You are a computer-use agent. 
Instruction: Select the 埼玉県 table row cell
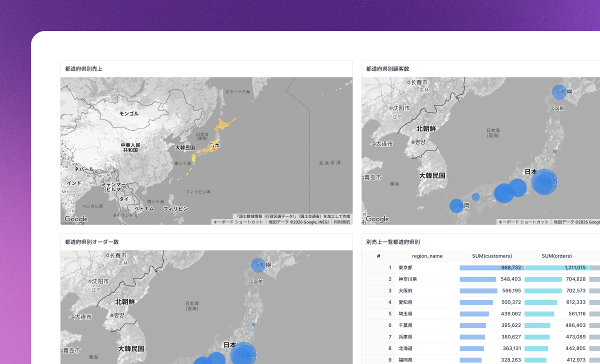click(405, 313)
